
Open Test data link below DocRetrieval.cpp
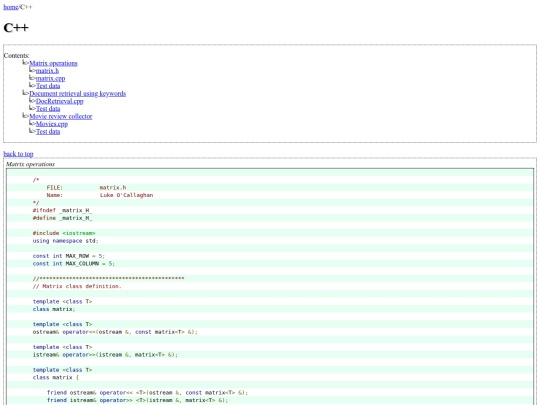click(x=48, y=109)
